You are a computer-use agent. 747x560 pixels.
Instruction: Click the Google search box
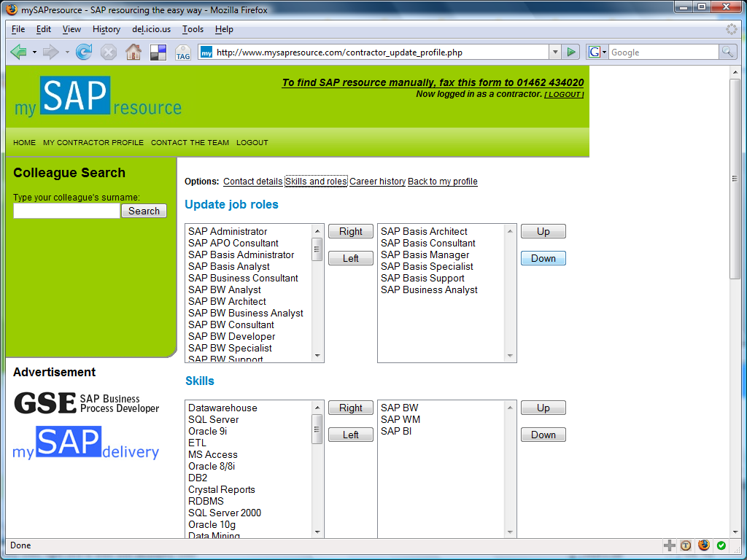point(664,52)
